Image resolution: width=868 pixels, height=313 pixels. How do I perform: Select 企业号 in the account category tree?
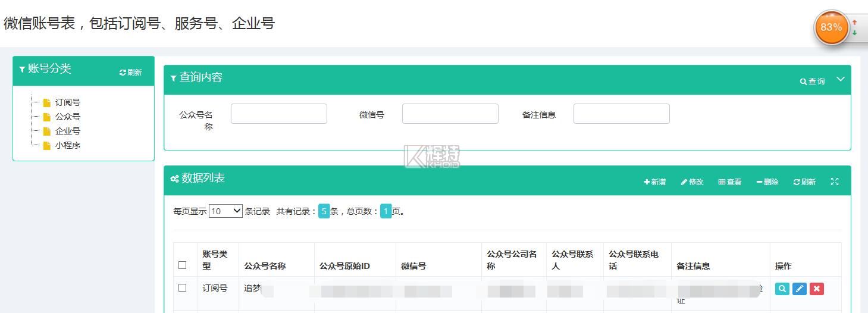point(67,131)
